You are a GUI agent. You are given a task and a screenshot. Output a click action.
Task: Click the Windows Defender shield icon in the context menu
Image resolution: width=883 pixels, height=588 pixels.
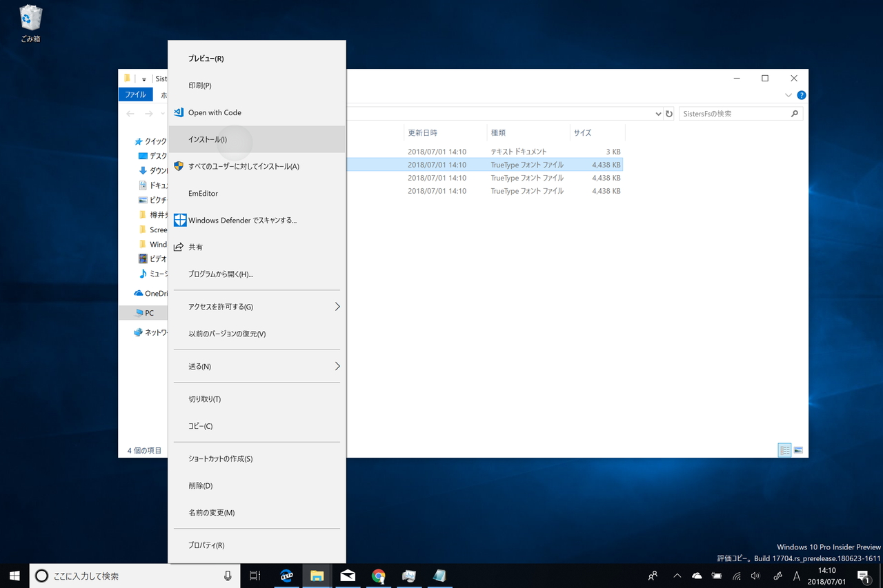179,220
